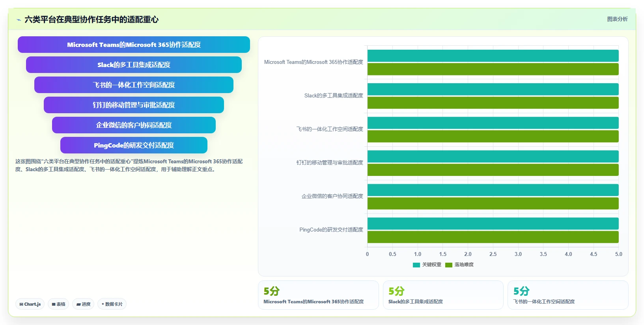Select the 钉钉的移动管理与审批适配度 funnel bar

pos(134,105)
